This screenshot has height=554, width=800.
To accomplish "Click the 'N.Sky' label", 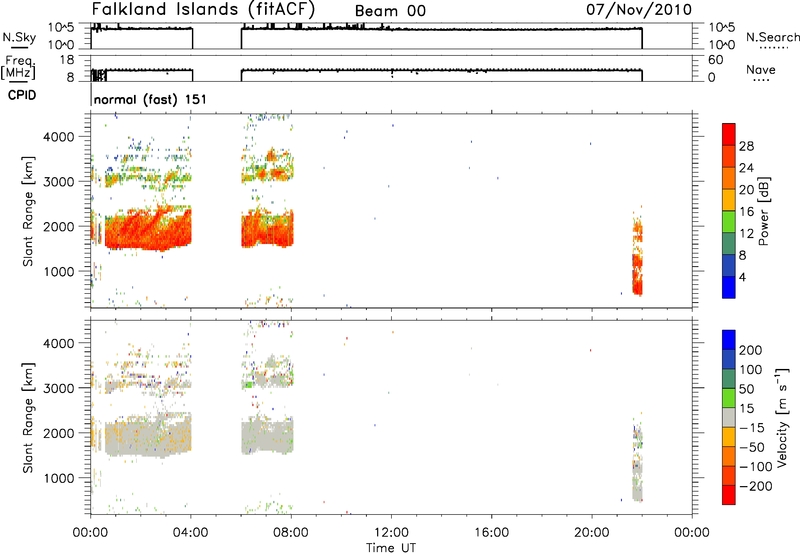I will click(x=19, y=37).
